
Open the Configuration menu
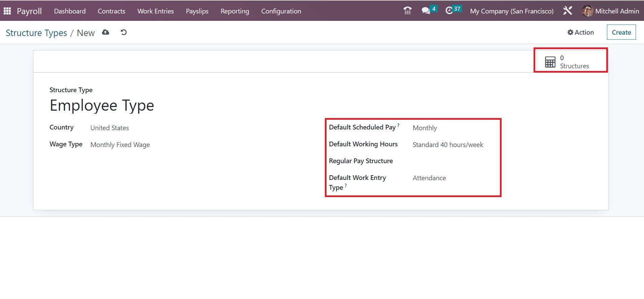click(x=281, y=11)
